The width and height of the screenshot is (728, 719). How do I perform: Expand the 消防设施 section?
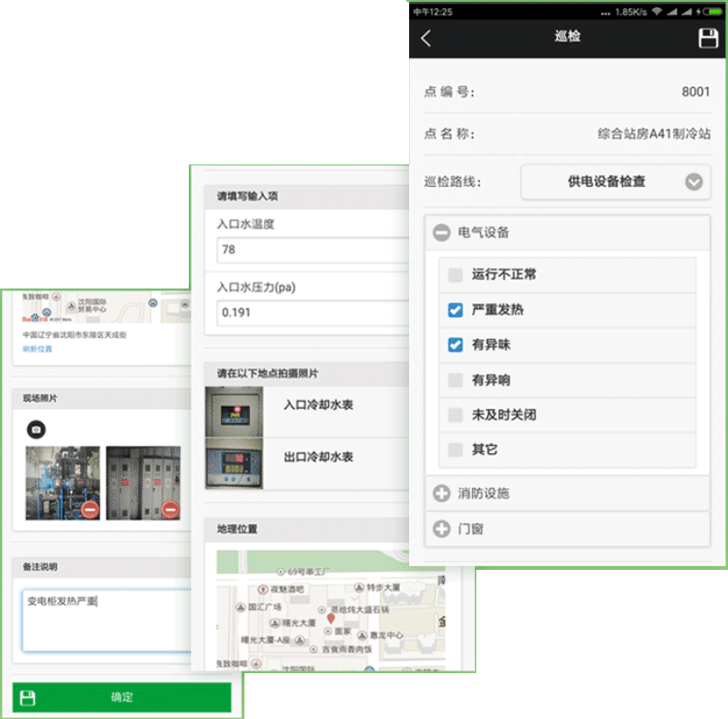(441, 493)
